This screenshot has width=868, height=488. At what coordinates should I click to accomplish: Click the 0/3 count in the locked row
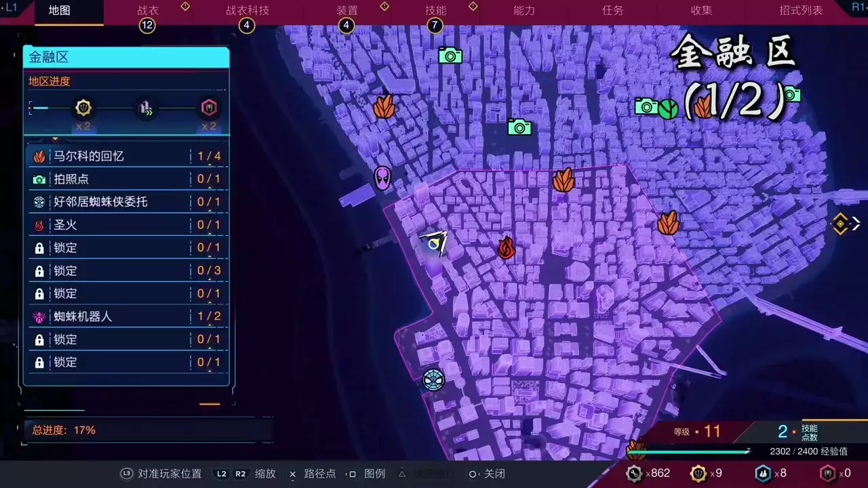click(209, 271)
